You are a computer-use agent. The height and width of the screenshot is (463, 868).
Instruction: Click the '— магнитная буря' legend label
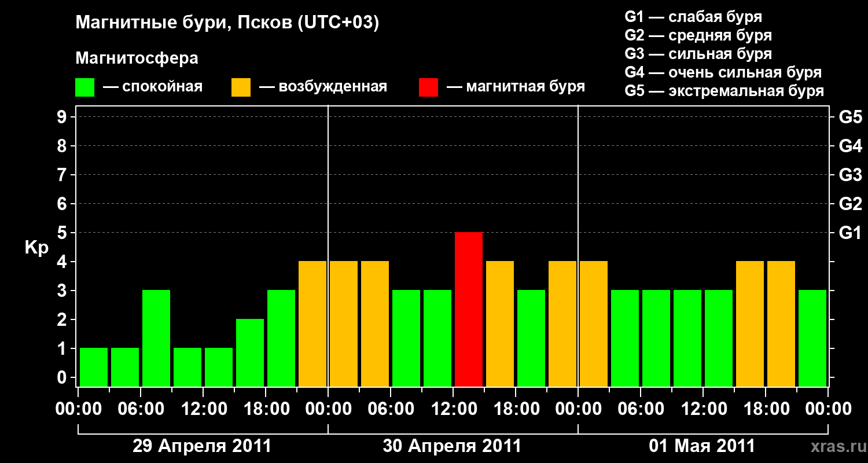coord(516,87)
